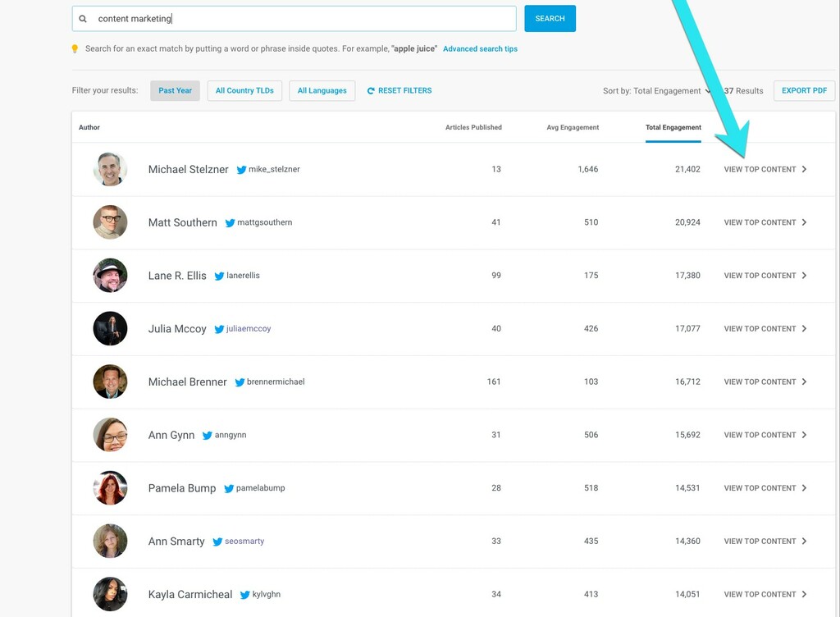Click Ann Gynn's Twitter bird icon
This screenshot has width=840, height=617.
point(208,436)
